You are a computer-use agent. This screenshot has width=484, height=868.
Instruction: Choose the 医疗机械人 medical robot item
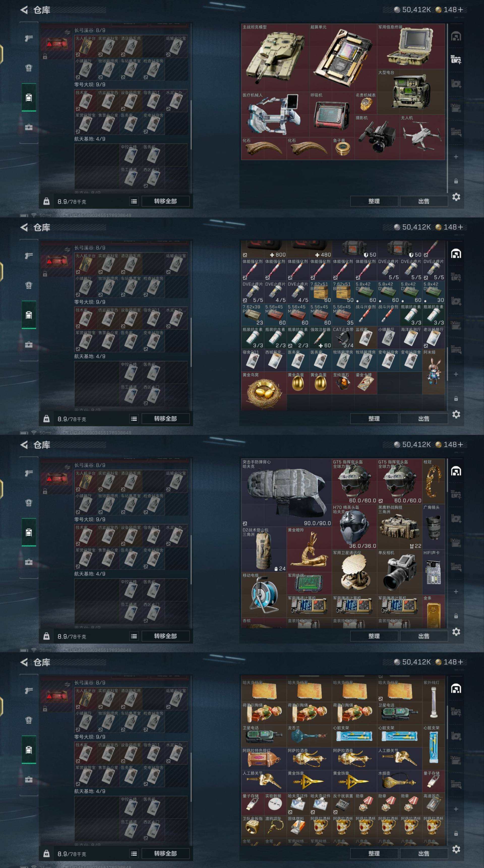coord(275,114)
